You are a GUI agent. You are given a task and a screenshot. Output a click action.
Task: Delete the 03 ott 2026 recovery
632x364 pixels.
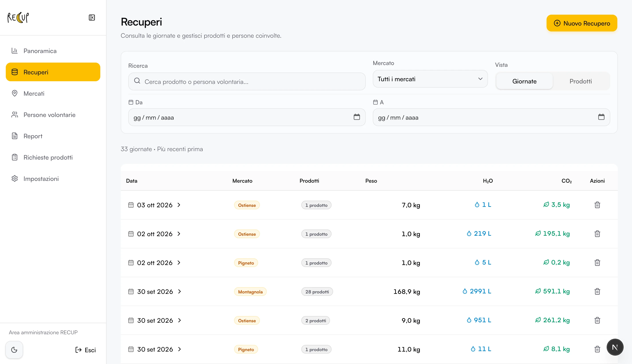597,205
